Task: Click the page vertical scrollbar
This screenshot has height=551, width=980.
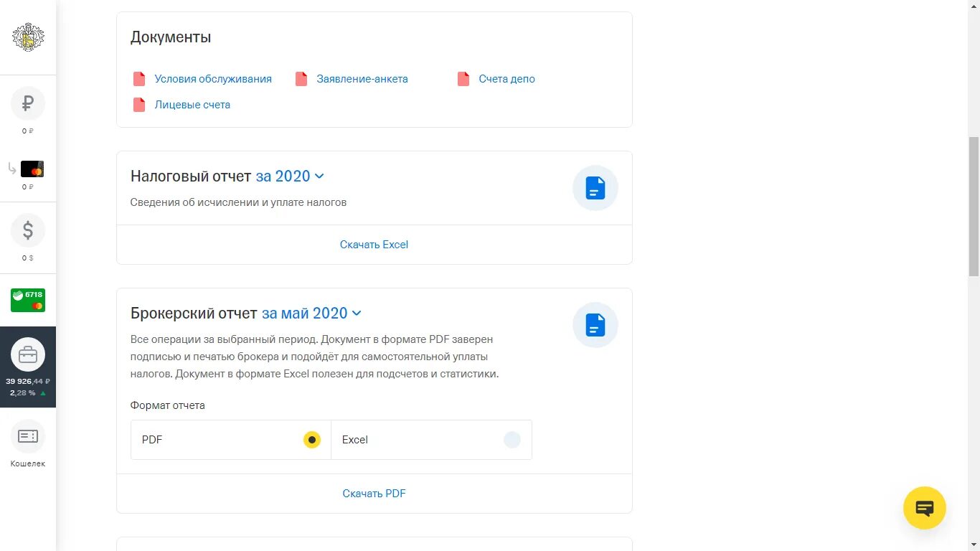Action: (974, 207)
